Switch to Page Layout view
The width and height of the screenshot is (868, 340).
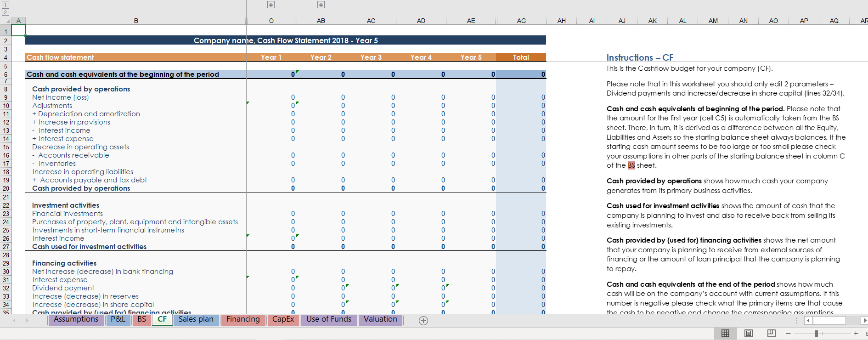click(x=748, y=334)
